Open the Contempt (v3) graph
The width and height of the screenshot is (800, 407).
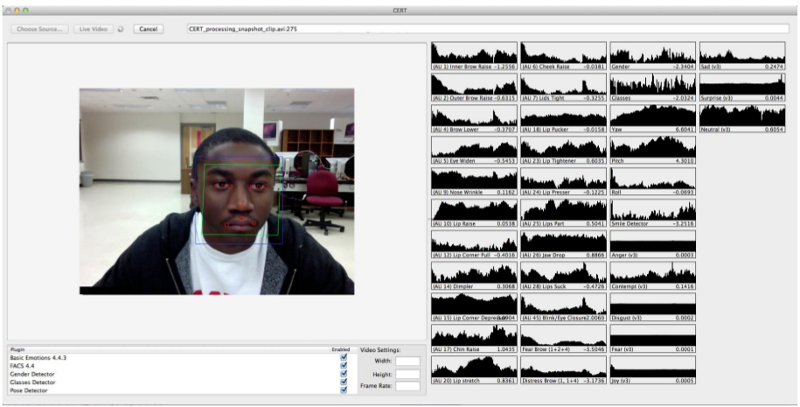tap(653, 276)
